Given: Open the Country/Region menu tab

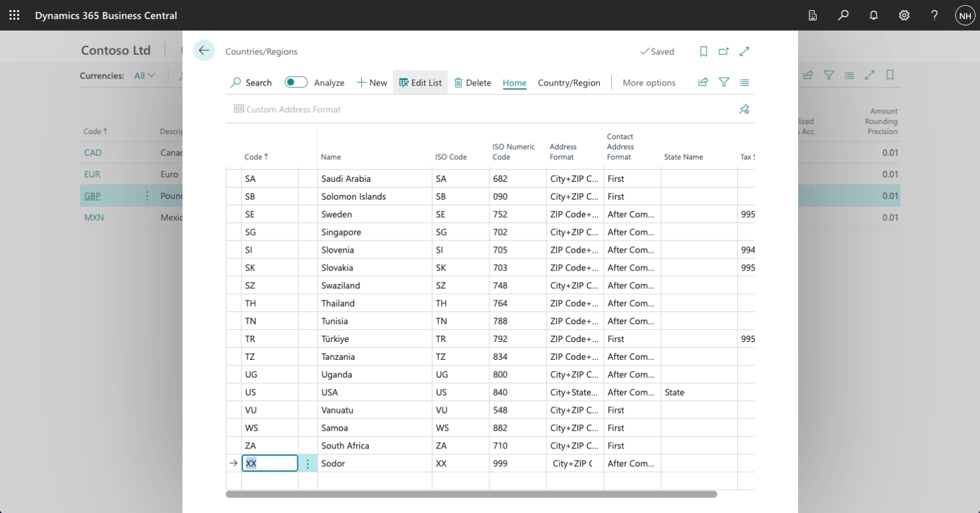Looking at the screenshot, I should (568, 82).
